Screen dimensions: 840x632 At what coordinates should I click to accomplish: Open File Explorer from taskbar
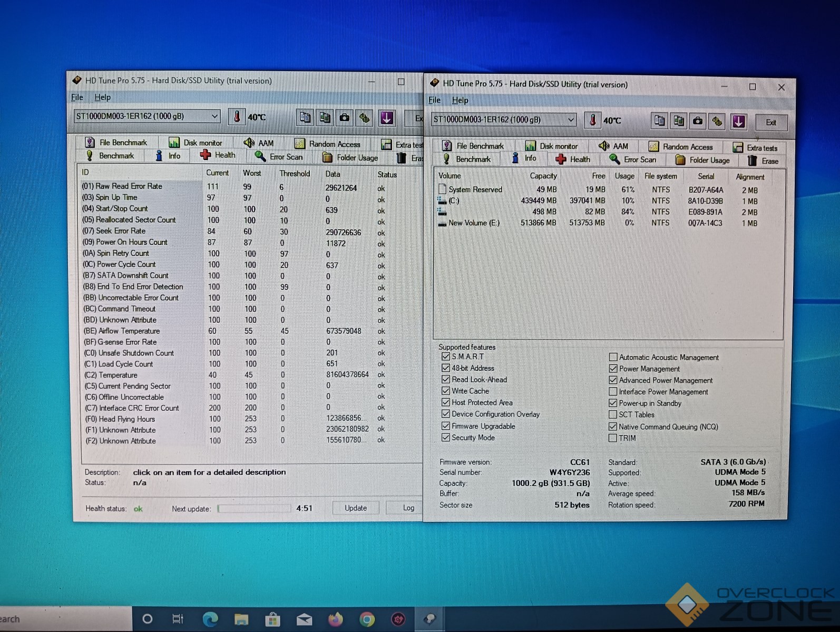point(241,619)
